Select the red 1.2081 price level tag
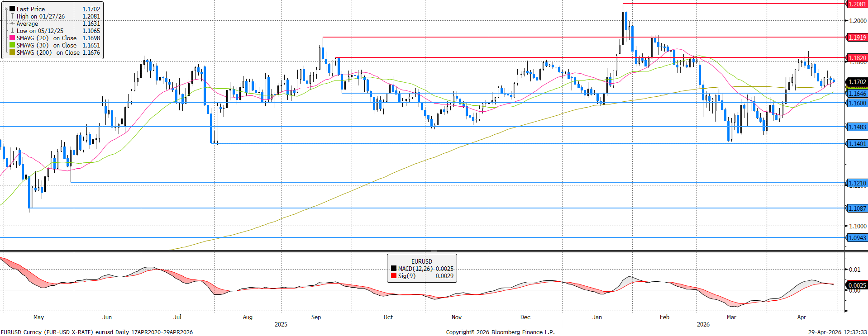The image size is (868, 336). click(x=856, y=4)
